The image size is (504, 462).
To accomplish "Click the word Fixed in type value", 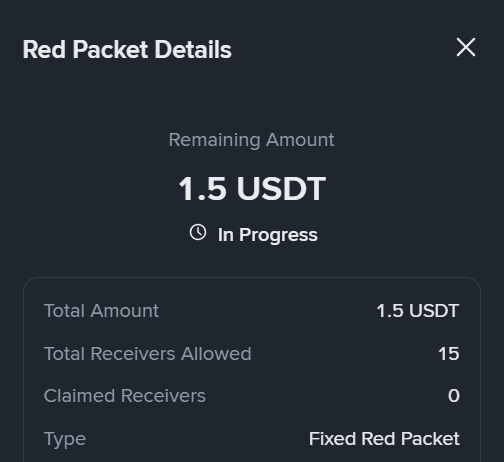I will click(332, 439).
